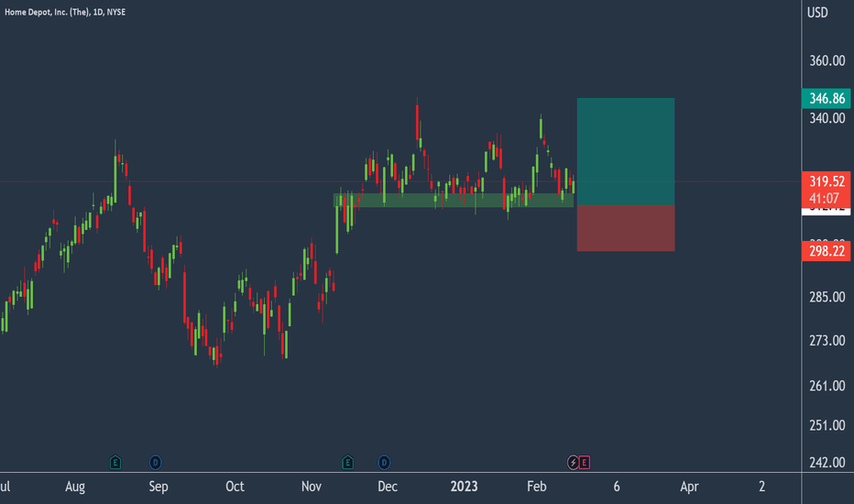Select the green support rectangle drawing
The height and width of the screenshot is (504, 854).
[454, 200]
